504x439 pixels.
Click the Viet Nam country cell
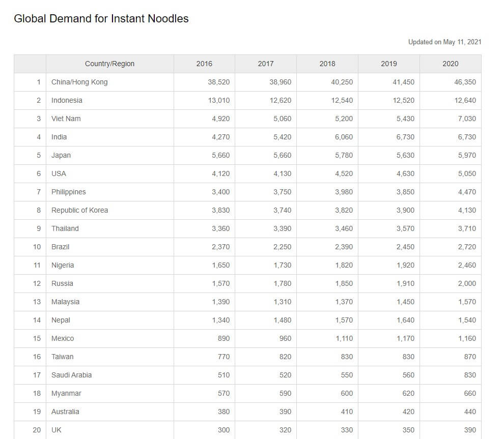(109, 119)
